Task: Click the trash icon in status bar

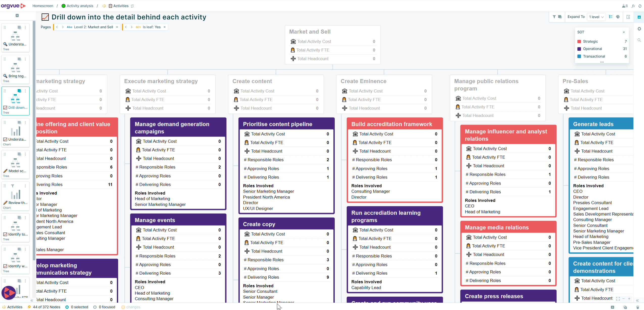Action: coord(638,307)
